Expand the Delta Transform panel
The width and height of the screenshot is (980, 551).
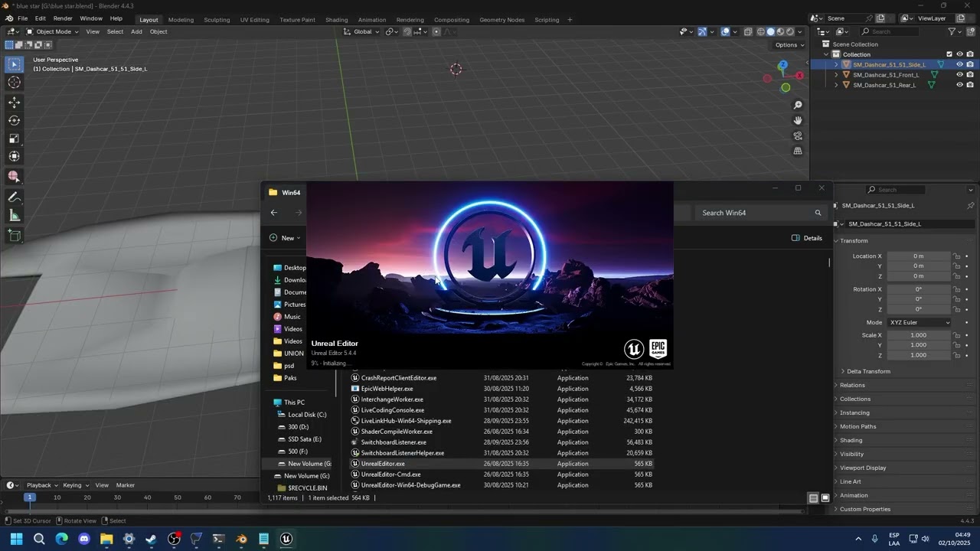click(867, 371)
